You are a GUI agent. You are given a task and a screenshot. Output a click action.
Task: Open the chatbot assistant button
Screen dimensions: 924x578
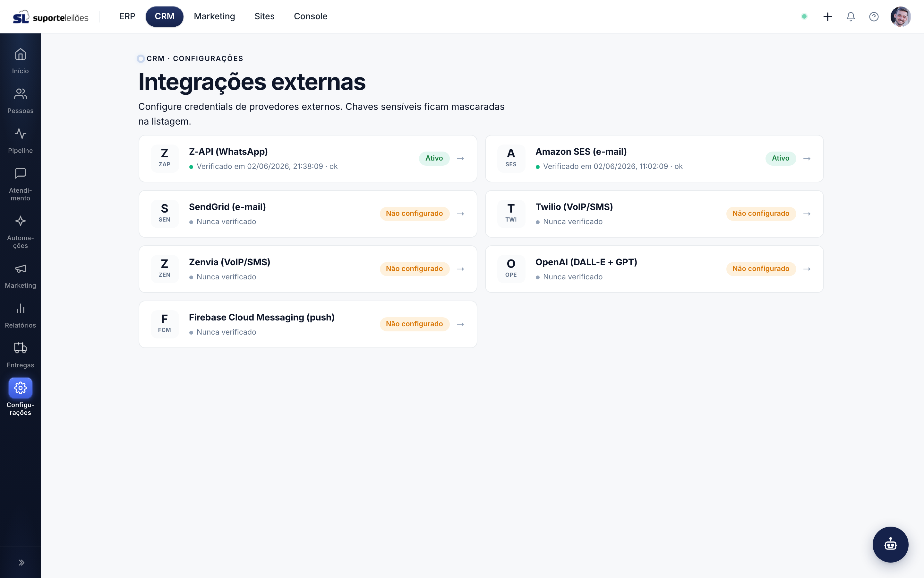[890, 544]
